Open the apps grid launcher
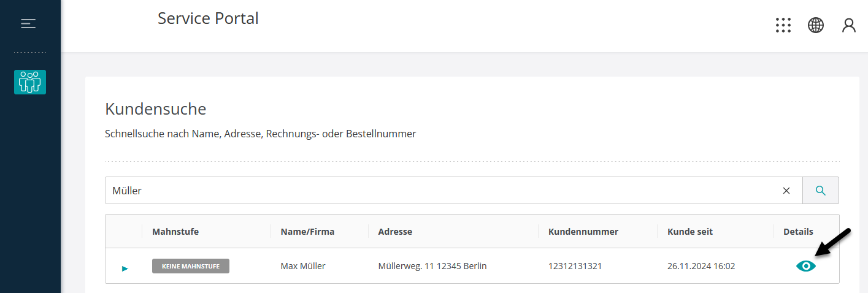The height and width of the screenshot is (293, 868). click(783, 25)
